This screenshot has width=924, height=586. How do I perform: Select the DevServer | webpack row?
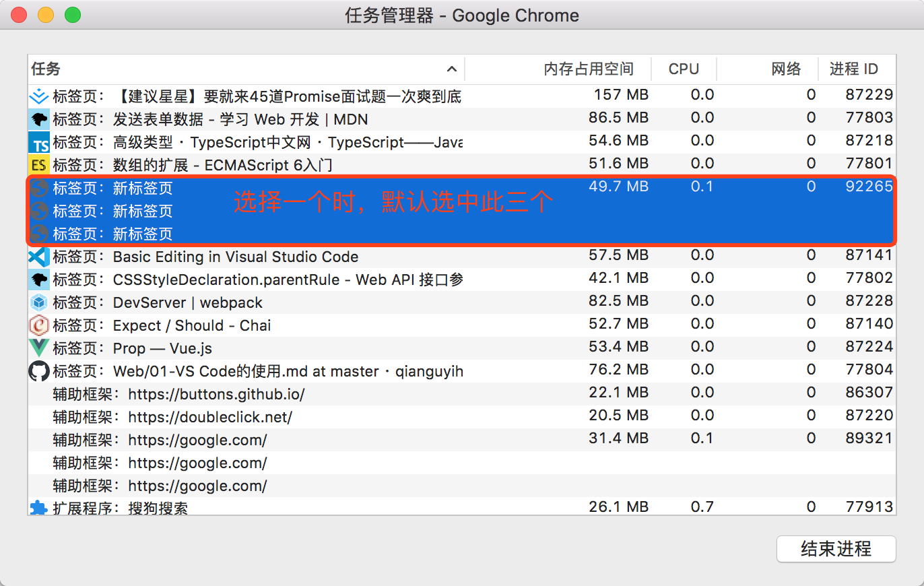click(x=462, y=302)
